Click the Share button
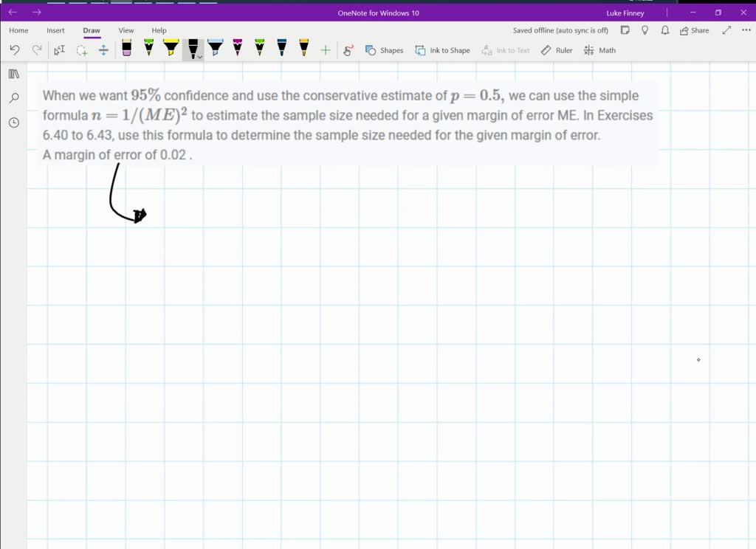This screenshot has width=756, height=549. pyautogui.click(x=694, y=30)
